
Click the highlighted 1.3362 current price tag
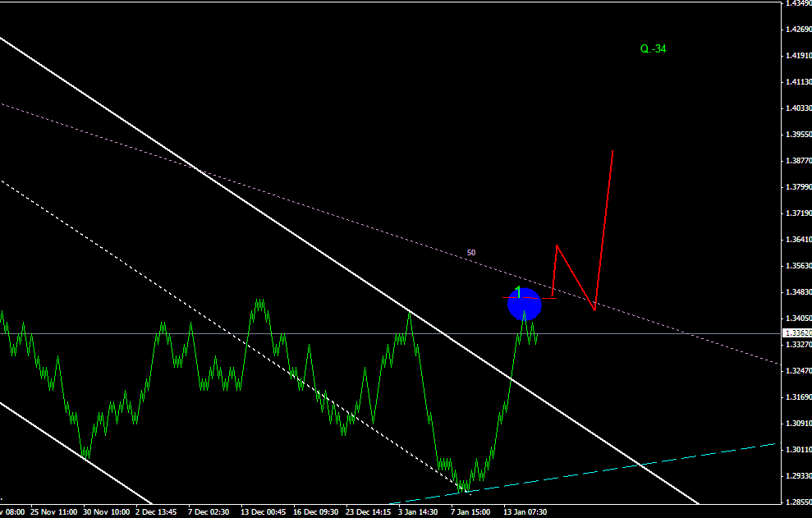[x=796, y=333]
